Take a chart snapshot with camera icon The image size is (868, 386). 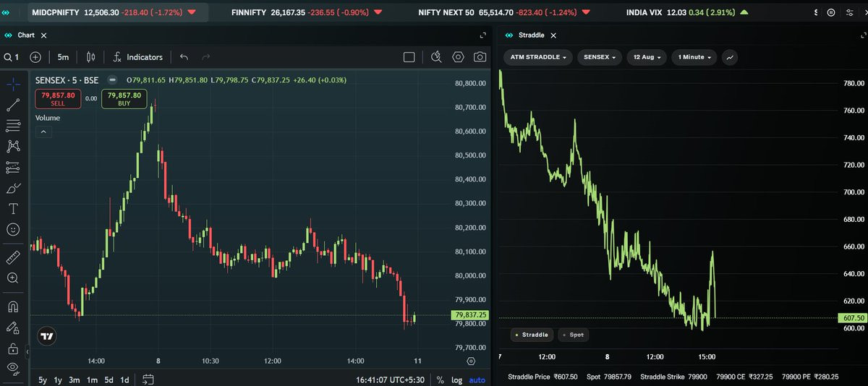click(480, 57)
